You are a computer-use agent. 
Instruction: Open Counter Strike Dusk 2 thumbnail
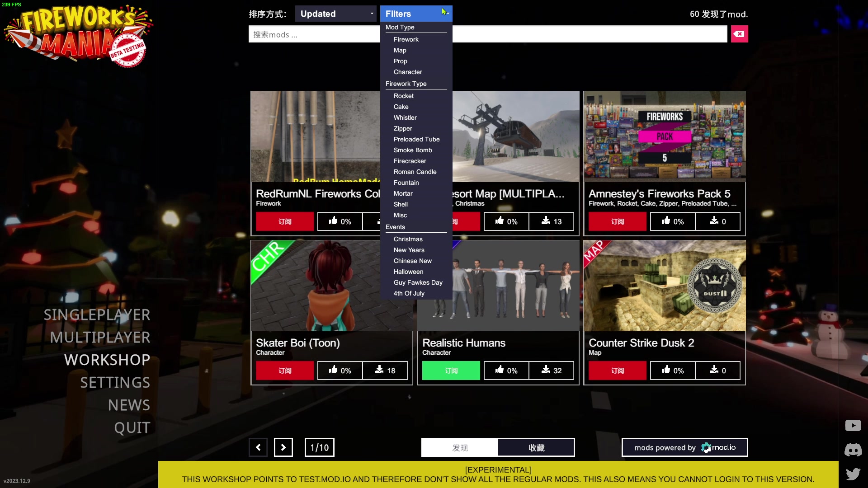[x=665, y=286]
